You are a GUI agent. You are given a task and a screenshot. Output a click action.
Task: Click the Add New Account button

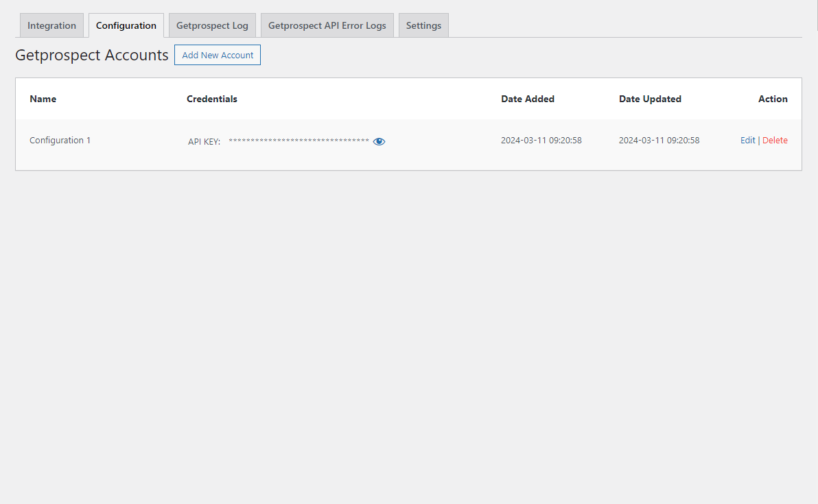(218, 56)
